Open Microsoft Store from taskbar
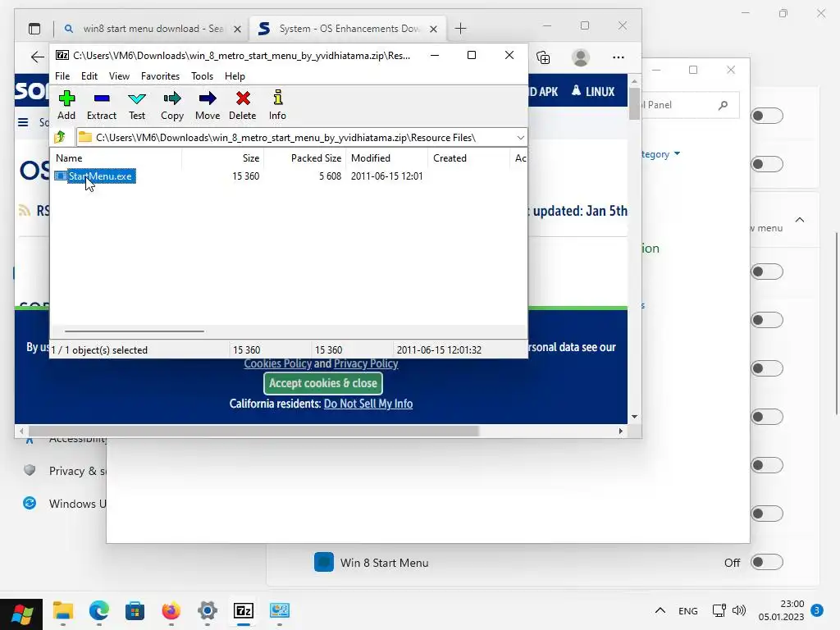 click(x=135, y=610)
